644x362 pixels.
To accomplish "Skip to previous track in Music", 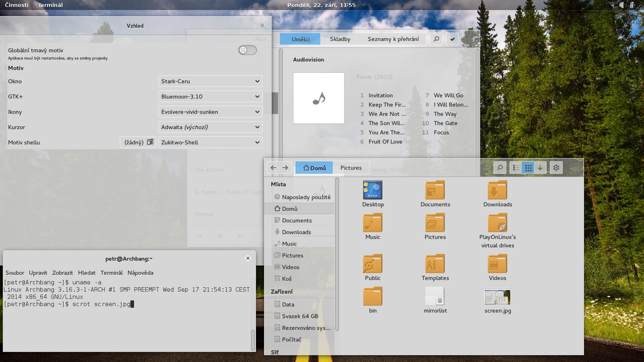I will click(200, 236).
